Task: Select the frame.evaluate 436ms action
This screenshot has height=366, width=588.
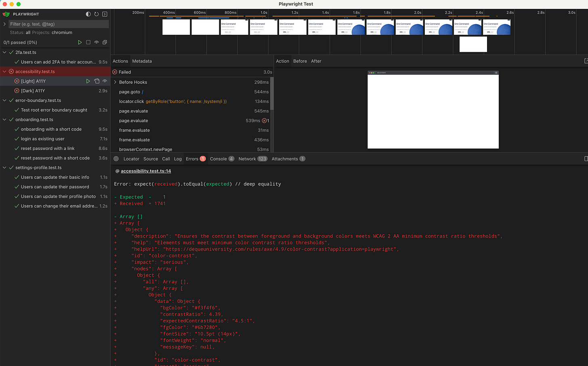Action: [191, 140]
